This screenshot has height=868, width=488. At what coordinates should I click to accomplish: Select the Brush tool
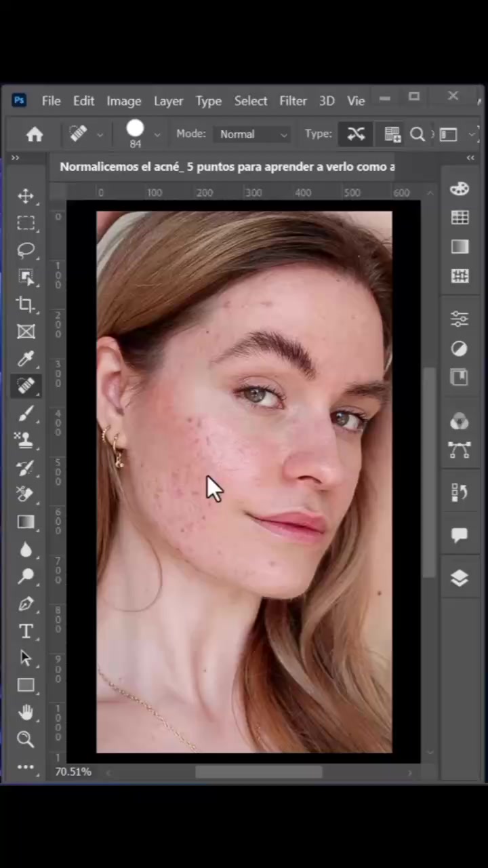[x=26, y=413]
